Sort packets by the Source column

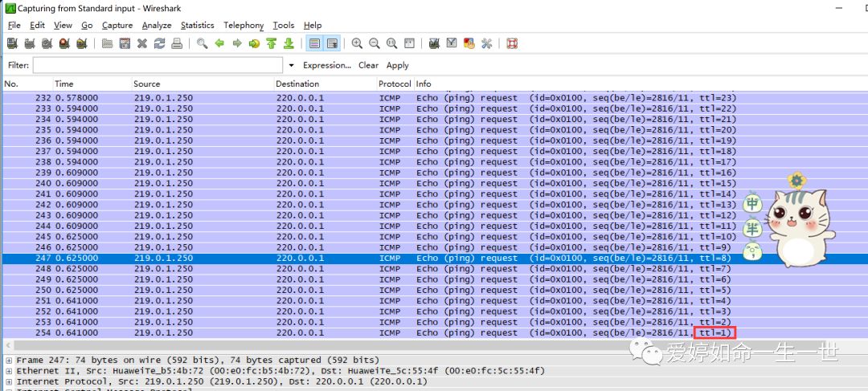pos(203,84)
